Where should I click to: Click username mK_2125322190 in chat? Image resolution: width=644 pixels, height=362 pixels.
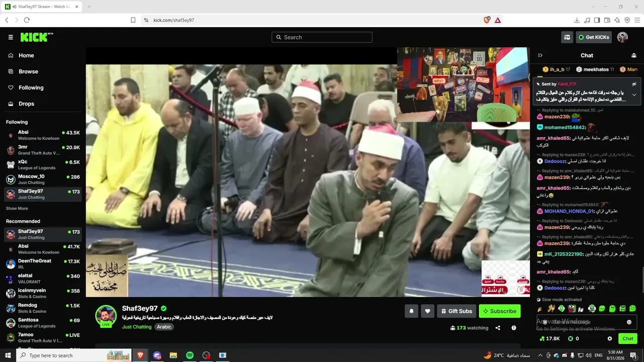tap(562, 254)
